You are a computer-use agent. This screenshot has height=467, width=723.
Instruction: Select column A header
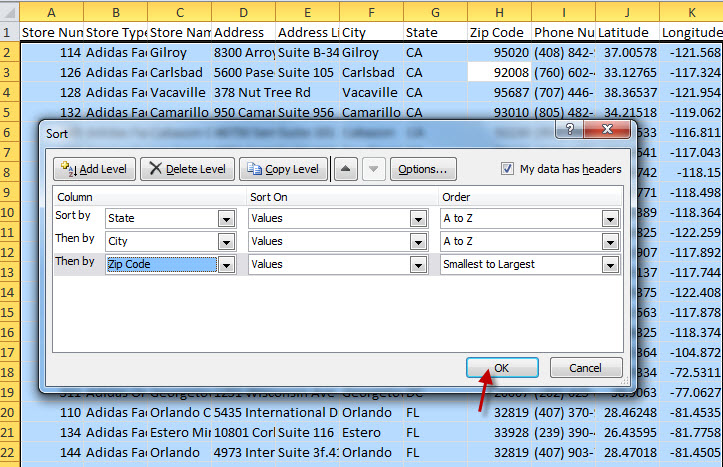[x=52, y=12]
